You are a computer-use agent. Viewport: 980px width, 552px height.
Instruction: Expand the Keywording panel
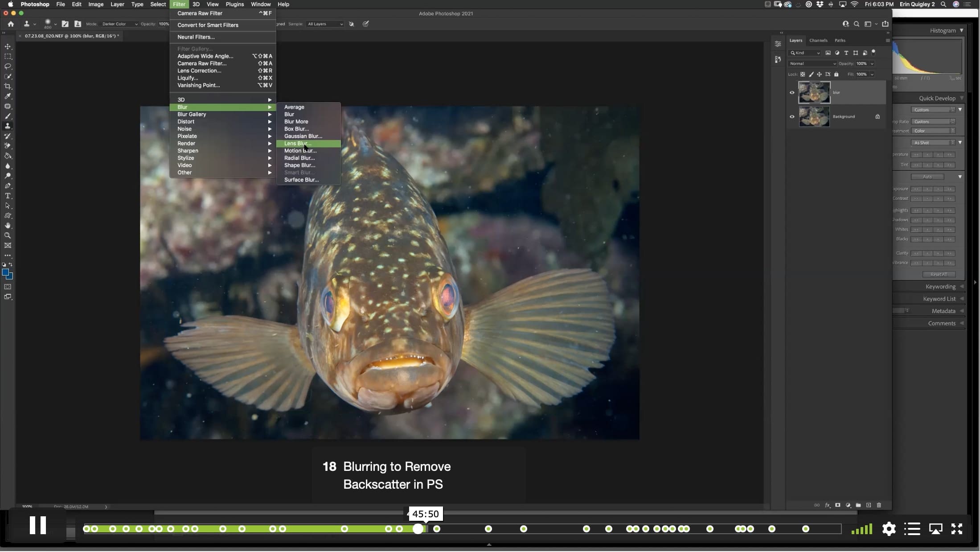pos(940,287)
